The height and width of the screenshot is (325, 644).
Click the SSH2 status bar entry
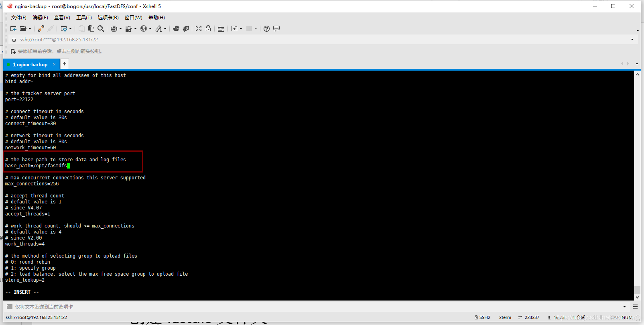click(482, 317)
